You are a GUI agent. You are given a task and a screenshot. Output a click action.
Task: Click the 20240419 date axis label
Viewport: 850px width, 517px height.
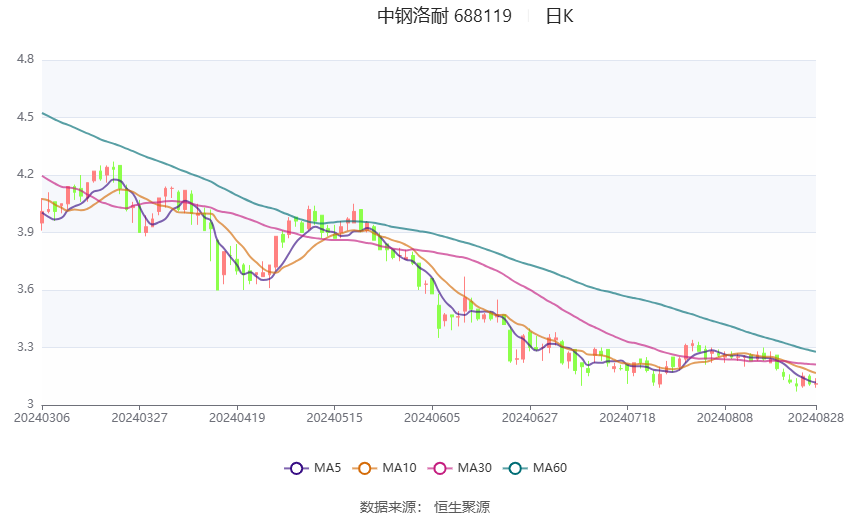pos(237,418)
